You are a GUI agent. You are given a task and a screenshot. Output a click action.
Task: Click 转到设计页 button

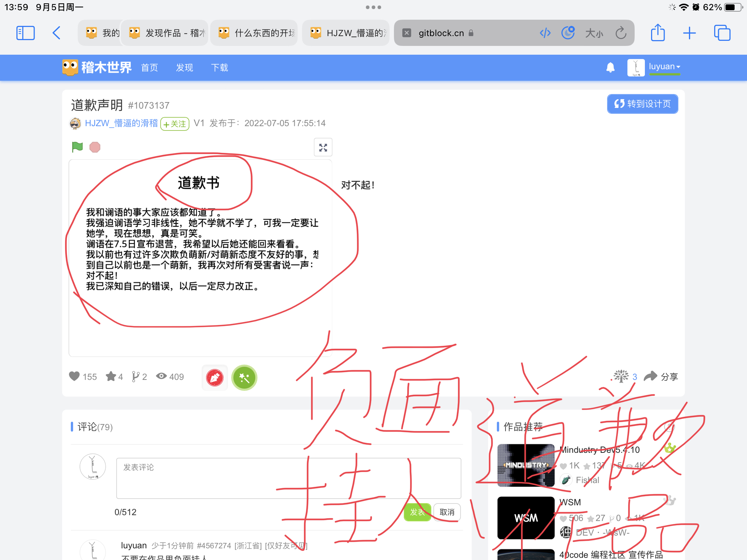tap(642, 104)
